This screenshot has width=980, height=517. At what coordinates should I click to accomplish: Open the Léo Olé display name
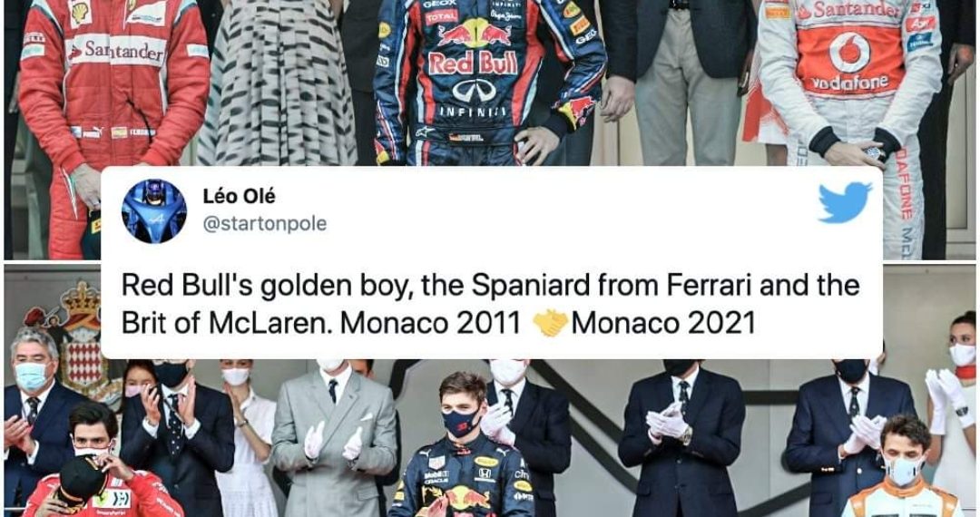tap(238, 197)
